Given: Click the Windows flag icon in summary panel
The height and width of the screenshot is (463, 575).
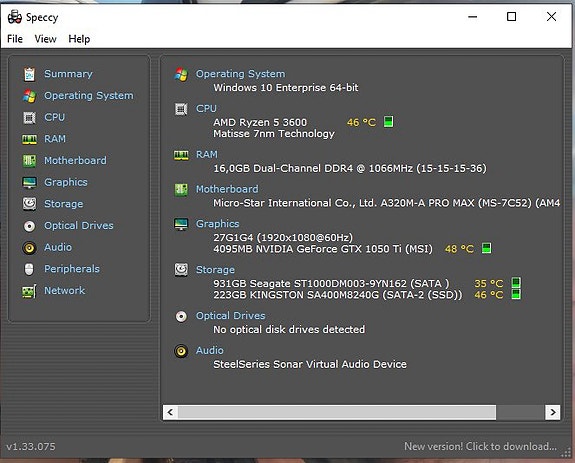Looking at the screenshot, I should pos(181,74).
